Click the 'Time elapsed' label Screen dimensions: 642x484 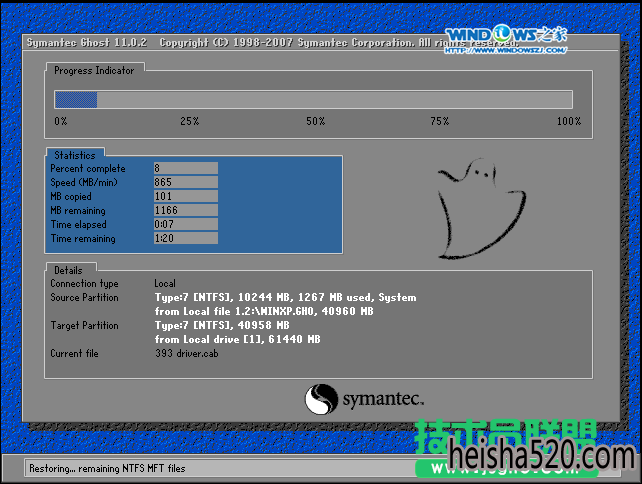click(x=78, y=224)
